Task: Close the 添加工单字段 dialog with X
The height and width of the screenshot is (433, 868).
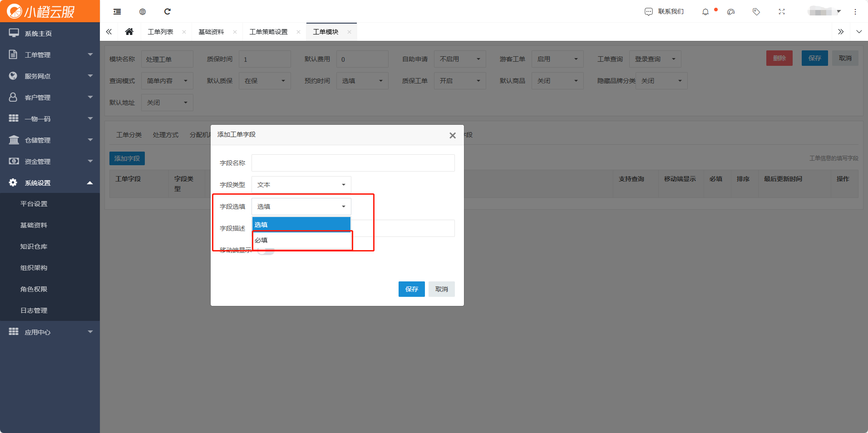Action: [x=452, y=135]
